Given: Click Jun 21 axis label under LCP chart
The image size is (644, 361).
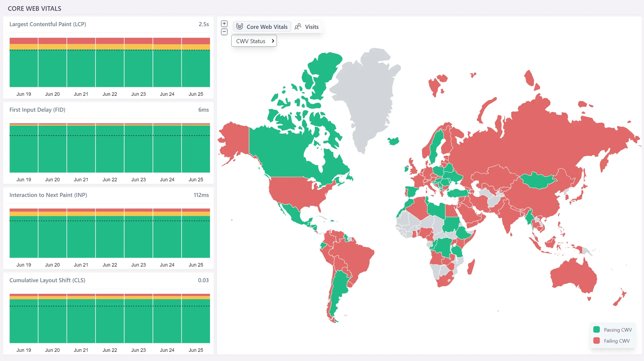Looking at the screenshot, I should [81, 94].
